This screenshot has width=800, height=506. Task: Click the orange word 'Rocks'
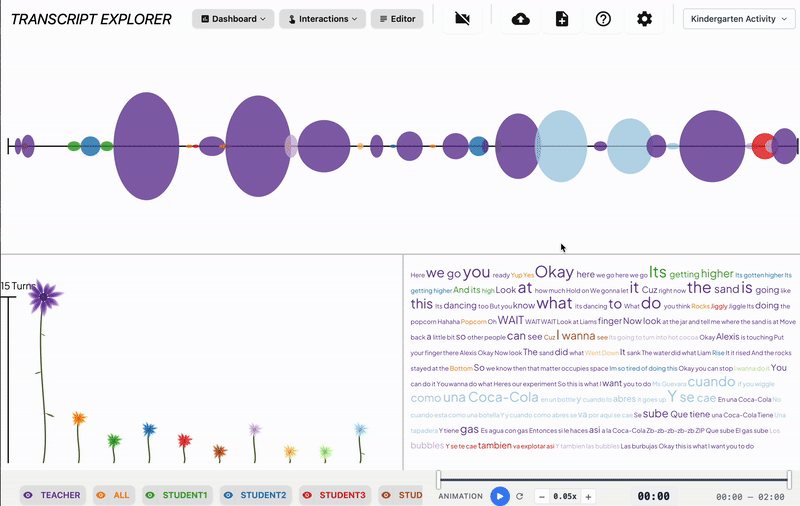pos(701,307)
